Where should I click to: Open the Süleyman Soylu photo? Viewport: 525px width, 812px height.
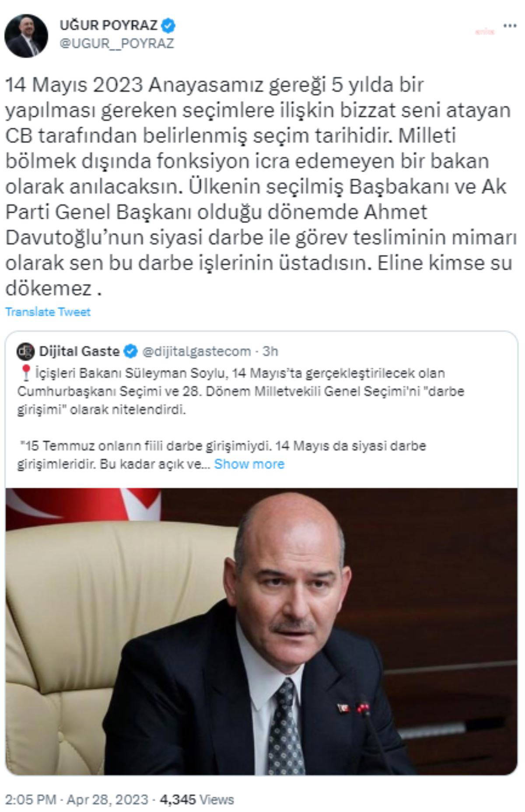pos(261,631)
